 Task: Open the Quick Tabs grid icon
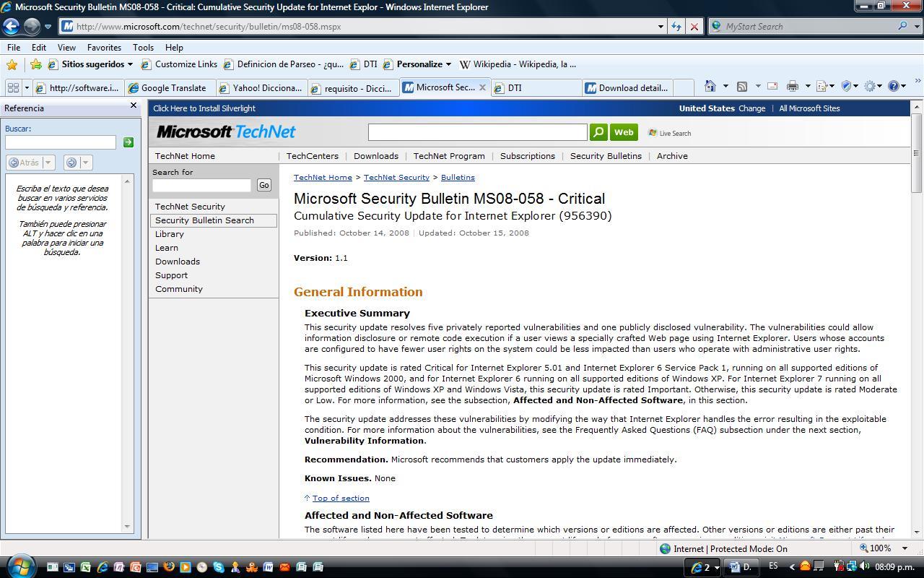coord(13,87)
